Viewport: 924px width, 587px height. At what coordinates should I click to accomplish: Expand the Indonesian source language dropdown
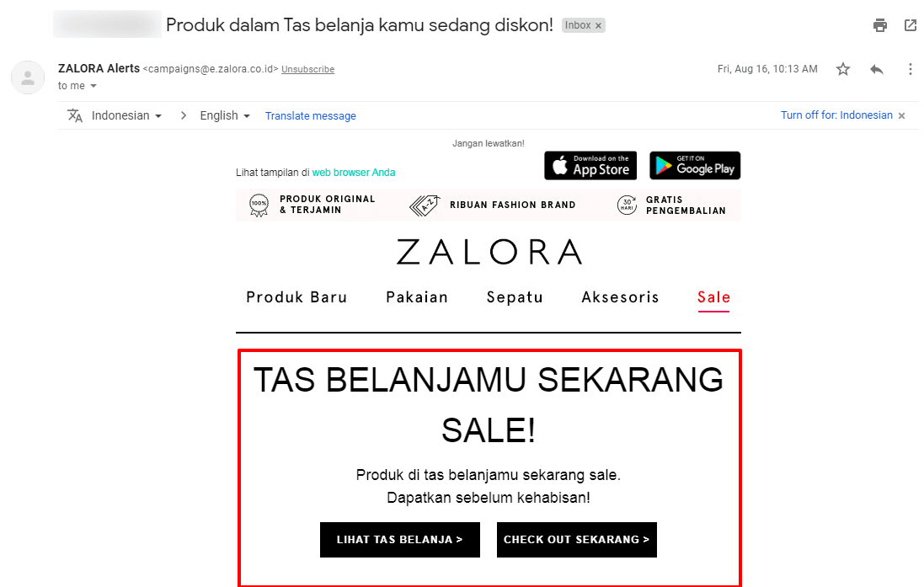126,115
